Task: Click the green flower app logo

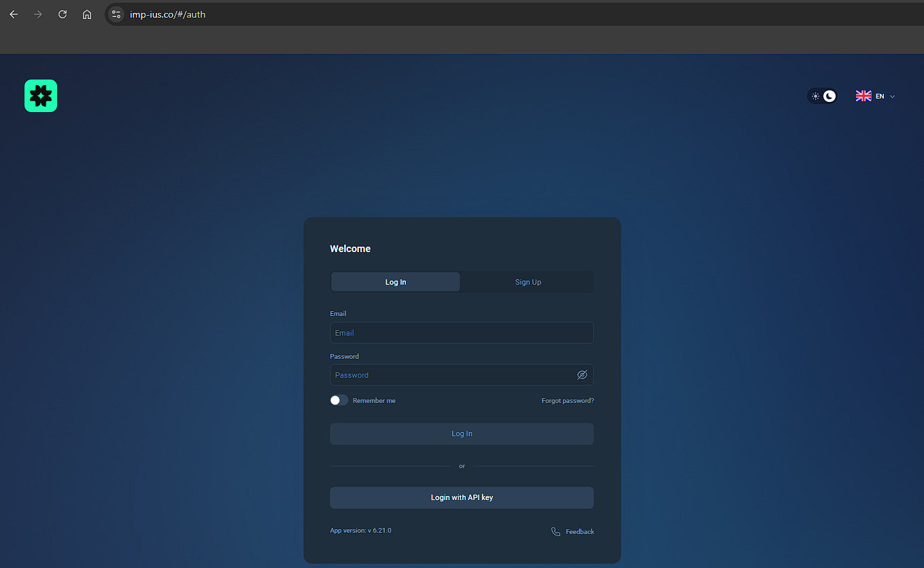Action: click(x=41, y=96)
